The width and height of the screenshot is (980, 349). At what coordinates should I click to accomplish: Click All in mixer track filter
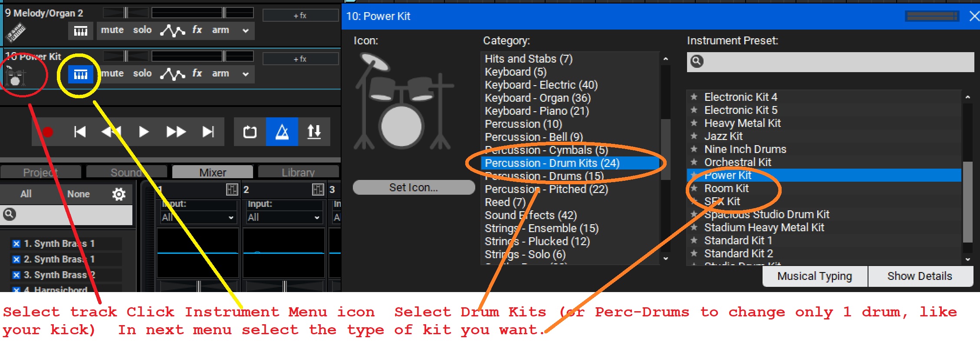click(26, 194)
